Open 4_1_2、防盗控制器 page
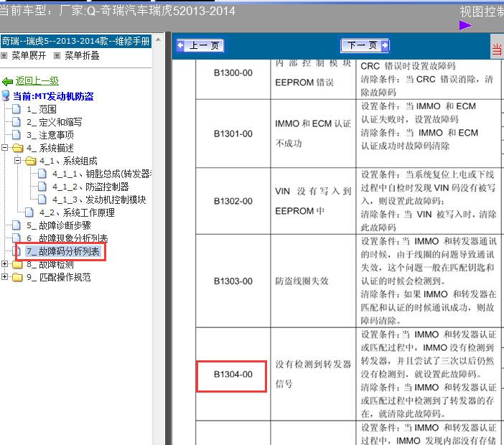The width and height of the screenshot is (504, 445). tap(90, 187)
